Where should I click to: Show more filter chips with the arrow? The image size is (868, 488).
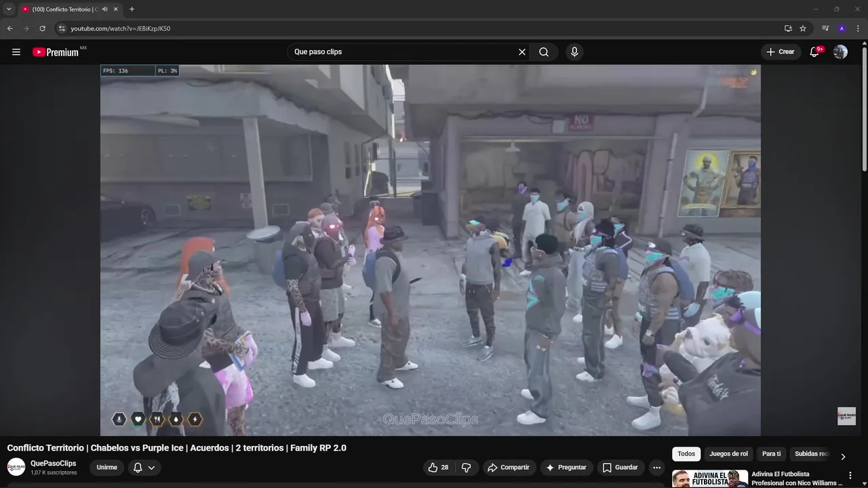[843, 456]
